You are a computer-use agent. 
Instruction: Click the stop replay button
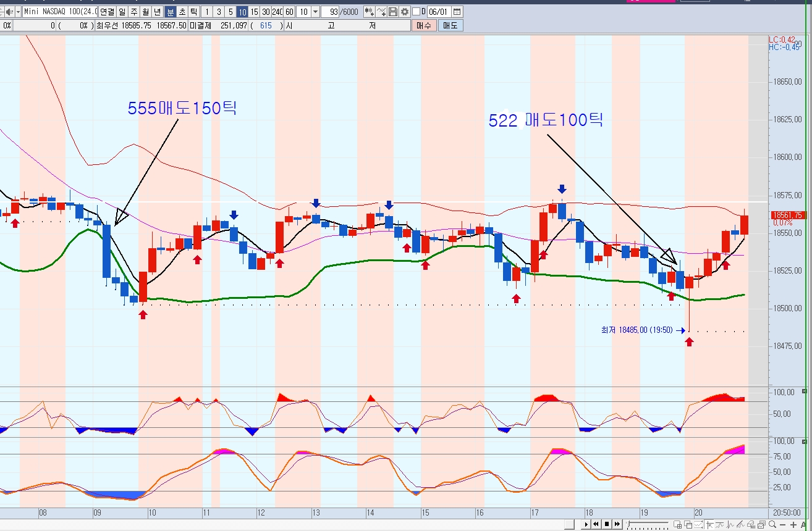coord(607,524)
